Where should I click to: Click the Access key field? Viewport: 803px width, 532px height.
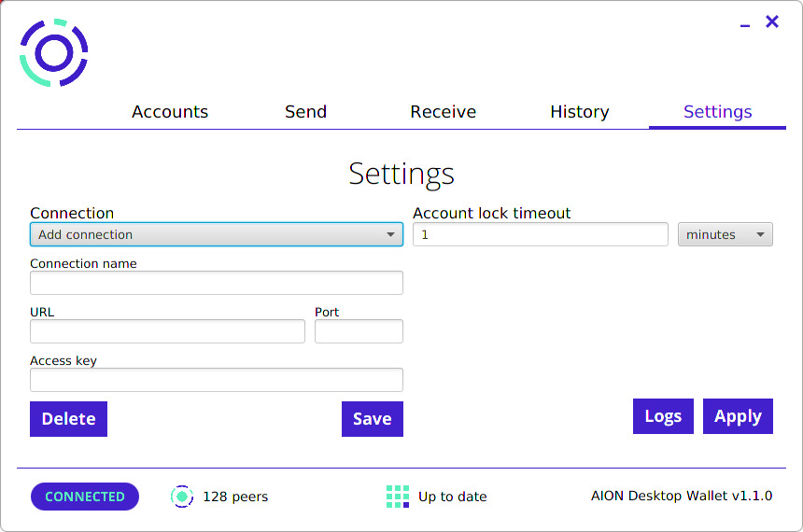pos(217,380)
